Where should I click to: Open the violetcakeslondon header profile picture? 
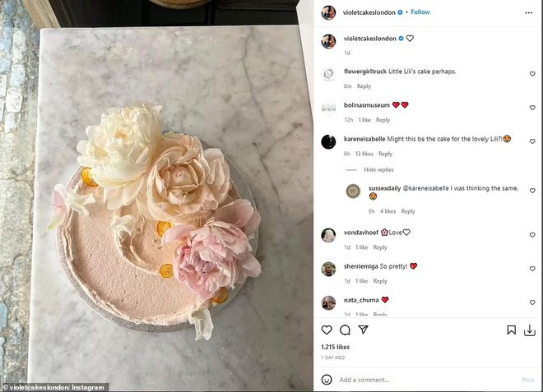click(328, 13)
